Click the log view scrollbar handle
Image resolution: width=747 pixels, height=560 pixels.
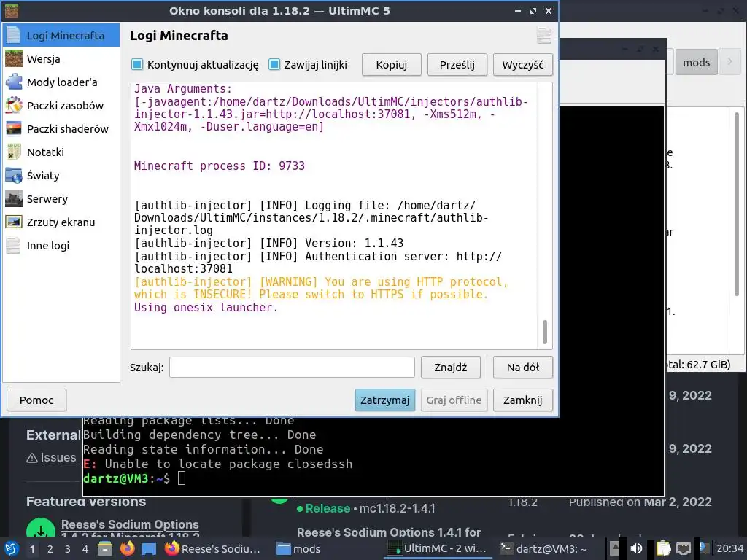click(544, 332)
